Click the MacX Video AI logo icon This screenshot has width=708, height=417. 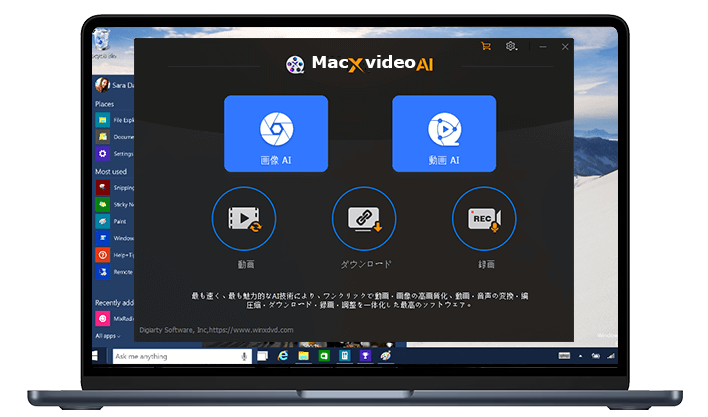point(295,64)
